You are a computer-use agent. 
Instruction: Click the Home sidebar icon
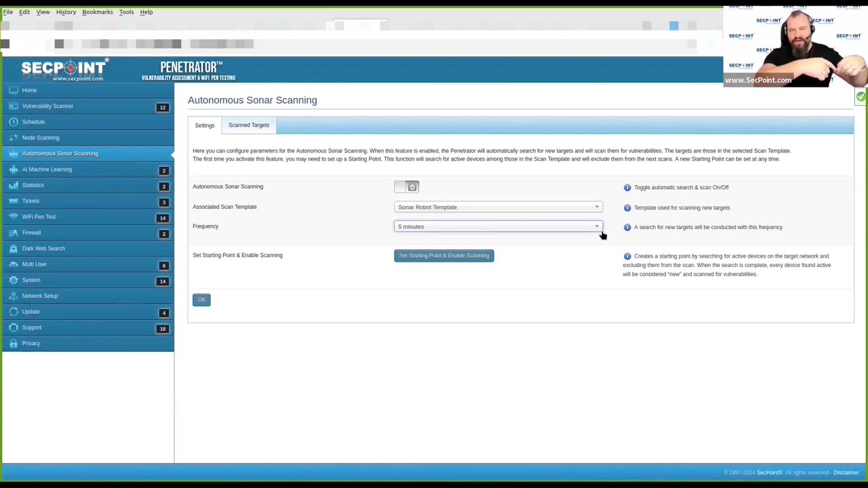pos(14,90)
